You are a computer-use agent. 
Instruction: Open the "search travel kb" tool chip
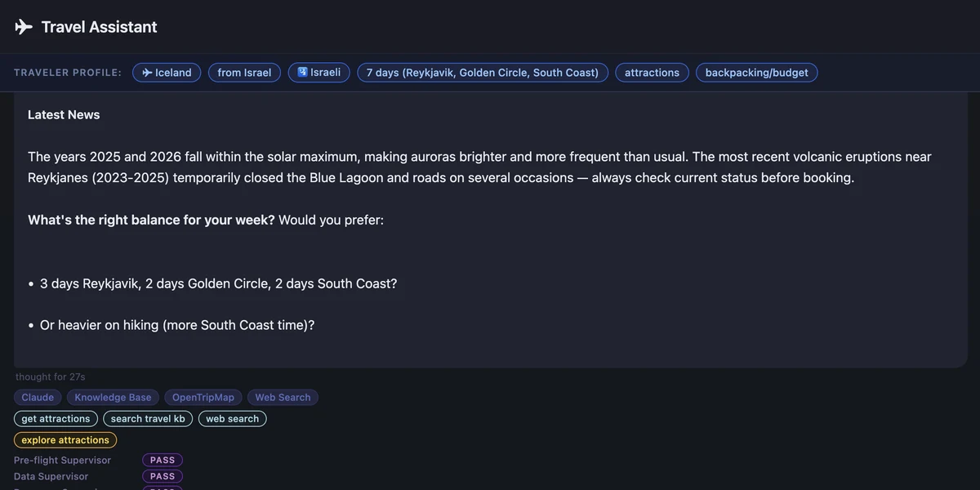[148, 419]
